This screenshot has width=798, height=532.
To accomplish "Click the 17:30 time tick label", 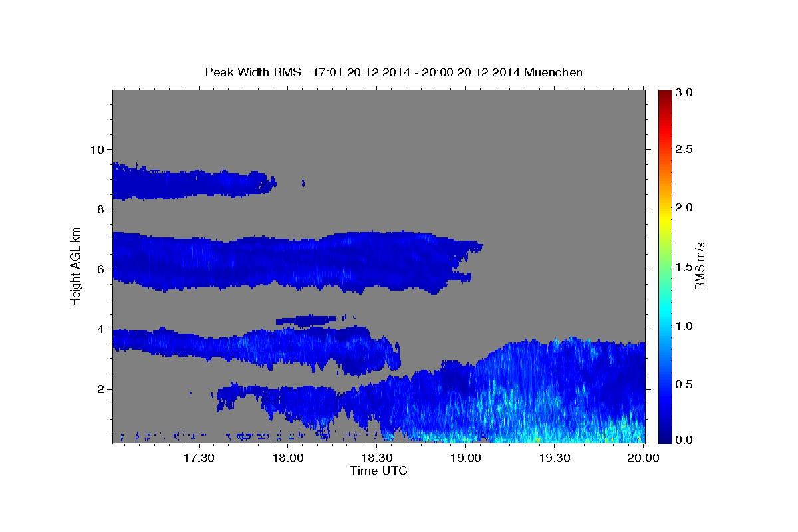I will click(x=199, y=458).
